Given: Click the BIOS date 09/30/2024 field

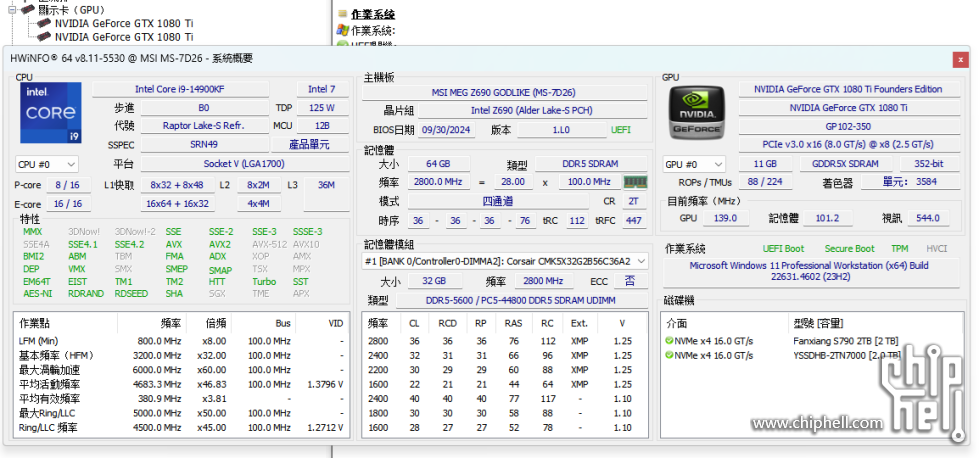Looking at the screenshot, I should 446,130.
